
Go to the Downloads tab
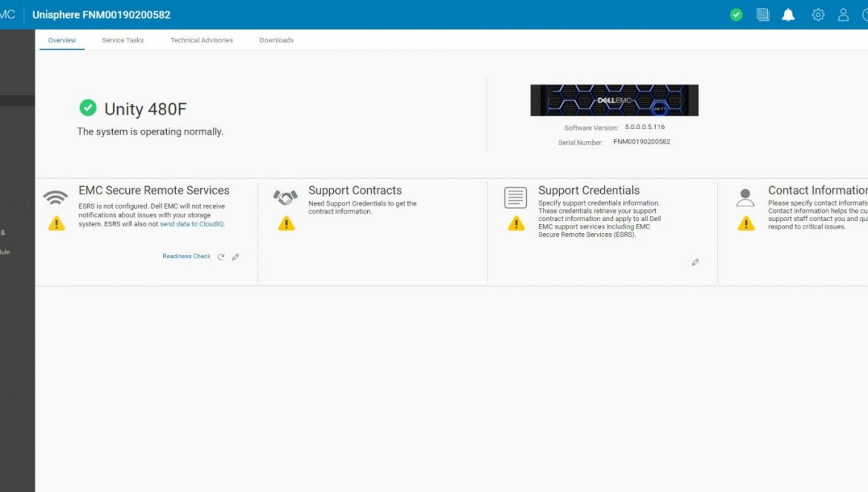tap(276, 40)
